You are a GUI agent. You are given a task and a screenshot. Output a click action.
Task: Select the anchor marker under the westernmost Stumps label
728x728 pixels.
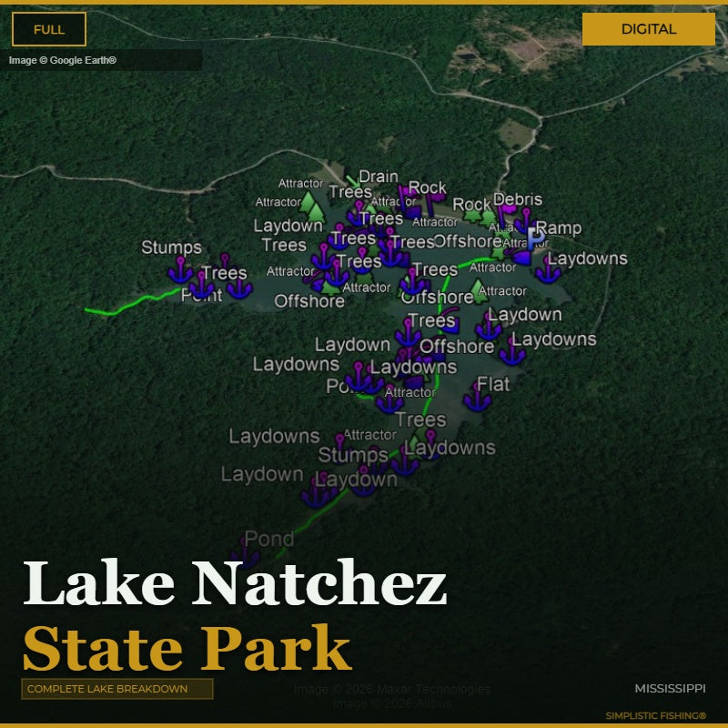[180, 269]
